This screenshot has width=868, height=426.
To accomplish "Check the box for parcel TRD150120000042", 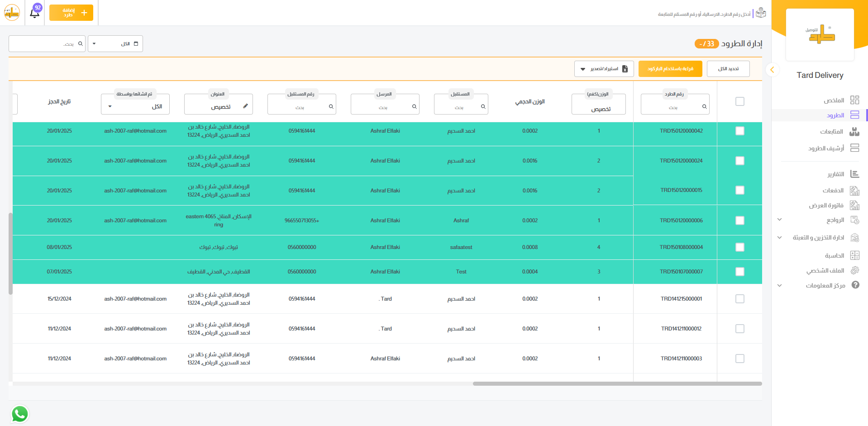I will click(739, 131).
